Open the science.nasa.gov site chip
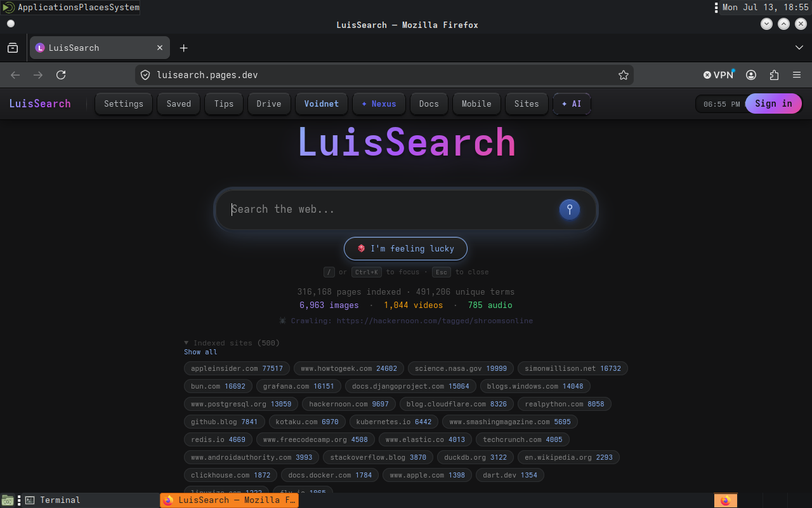This screenshot has height=508, width=812. 461,368
